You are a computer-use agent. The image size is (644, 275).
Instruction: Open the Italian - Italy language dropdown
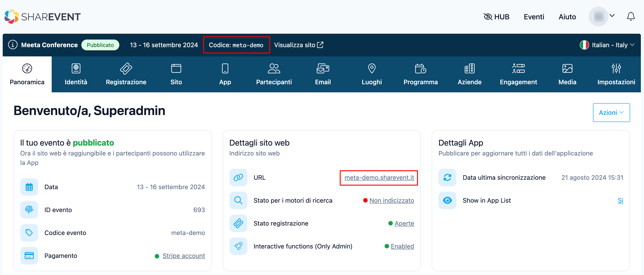tap(607, 45)
